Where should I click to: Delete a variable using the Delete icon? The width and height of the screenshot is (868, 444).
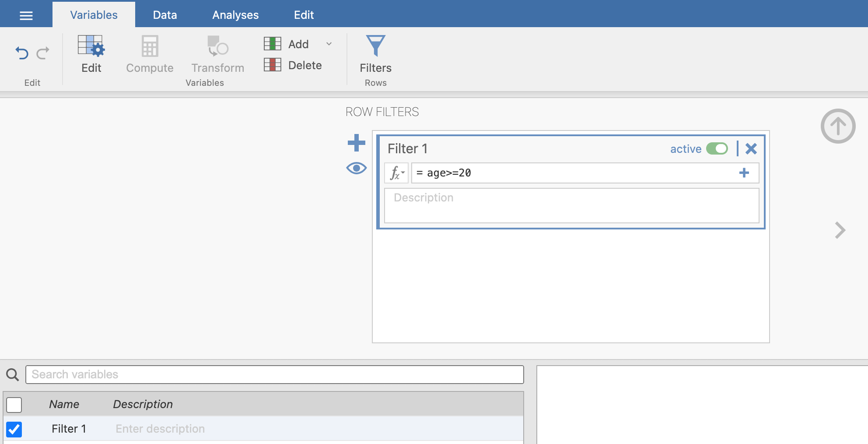[273, 65]
